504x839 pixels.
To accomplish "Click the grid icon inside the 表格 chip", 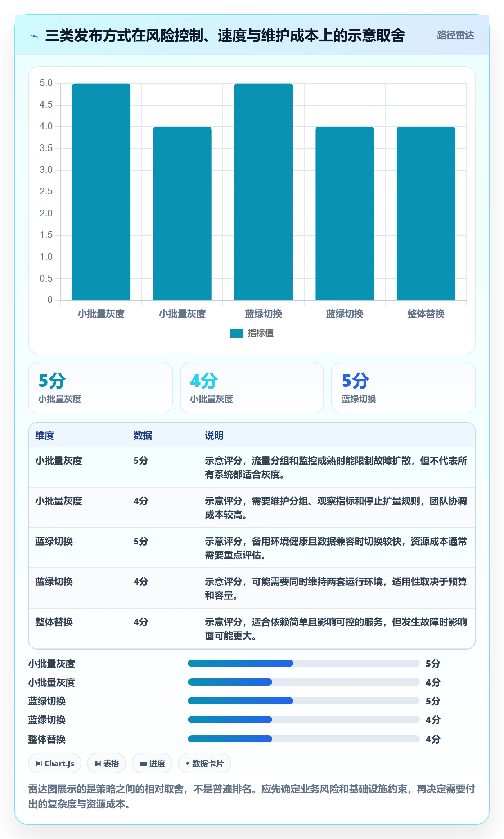I will click(98, 764).
